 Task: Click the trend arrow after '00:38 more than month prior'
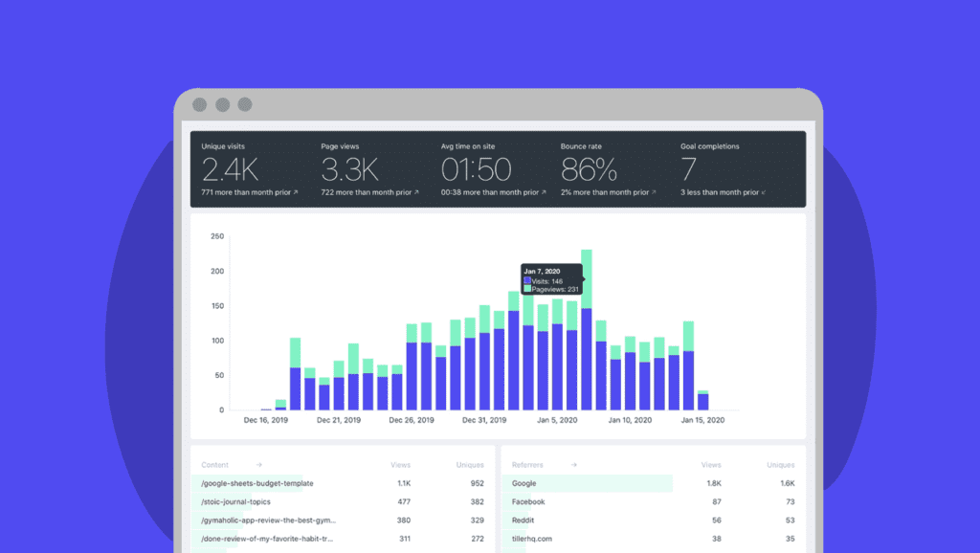544,192
